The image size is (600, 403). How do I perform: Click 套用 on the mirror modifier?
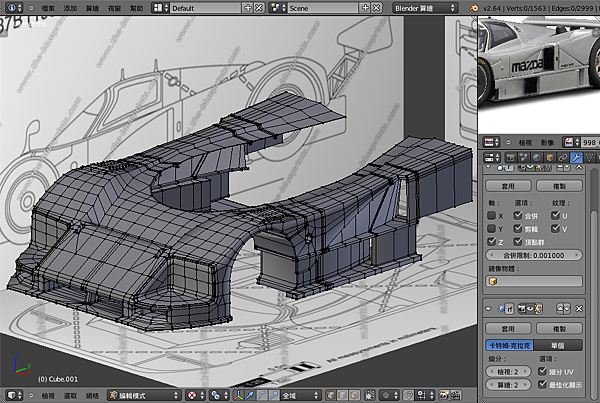coord(508,186)
